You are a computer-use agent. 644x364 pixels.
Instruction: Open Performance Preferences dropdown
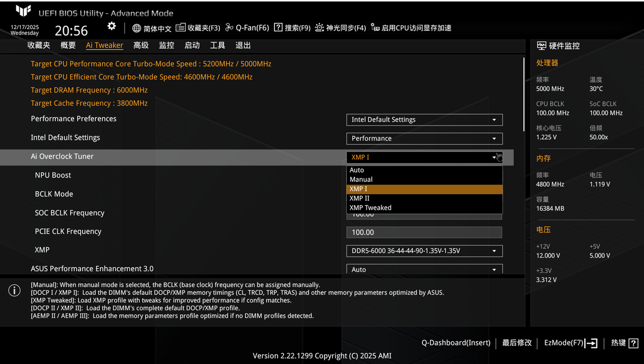point(424,120)
